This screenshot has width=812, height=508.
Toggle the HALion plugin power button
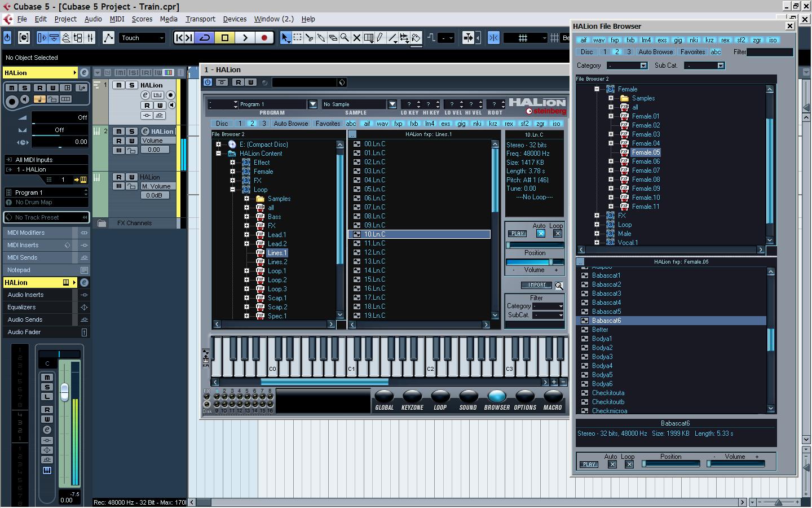click(208, 82)
